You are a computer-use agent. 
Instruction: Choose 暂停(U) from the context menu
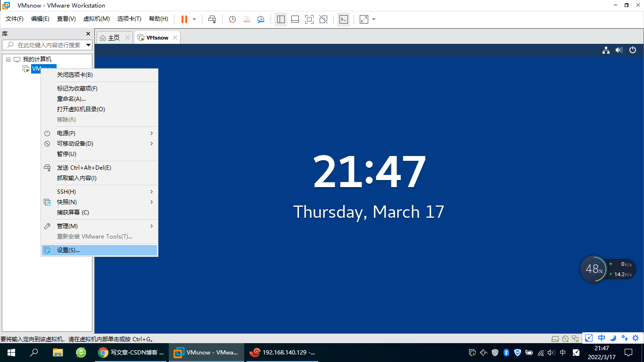[99, 154]
